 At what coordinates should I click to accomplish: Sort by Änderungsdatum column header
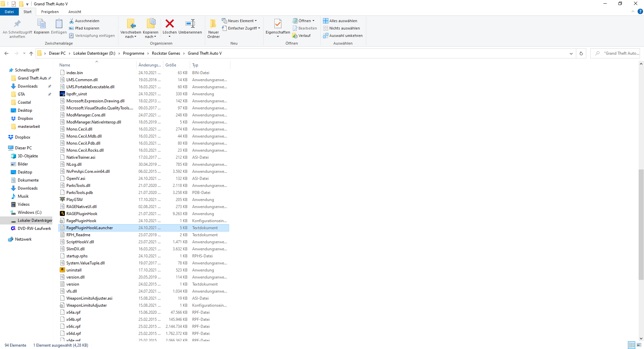coord(150,65)
